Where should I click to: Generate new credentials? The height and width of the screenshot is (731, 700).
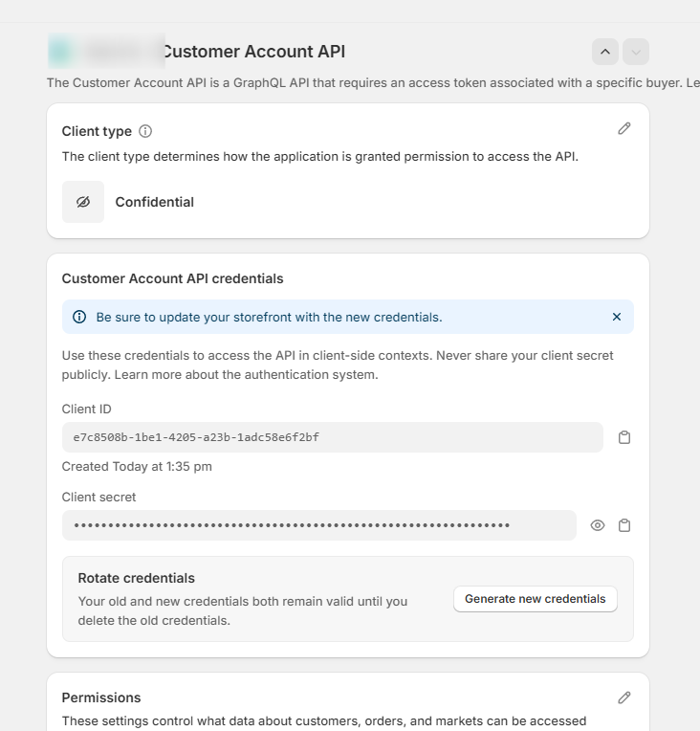tap(535, 599)
